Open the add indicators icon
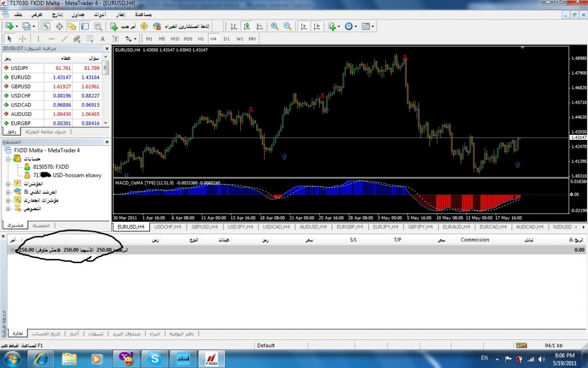The height and width of the screenshot is (368, 588). [332, 26]
